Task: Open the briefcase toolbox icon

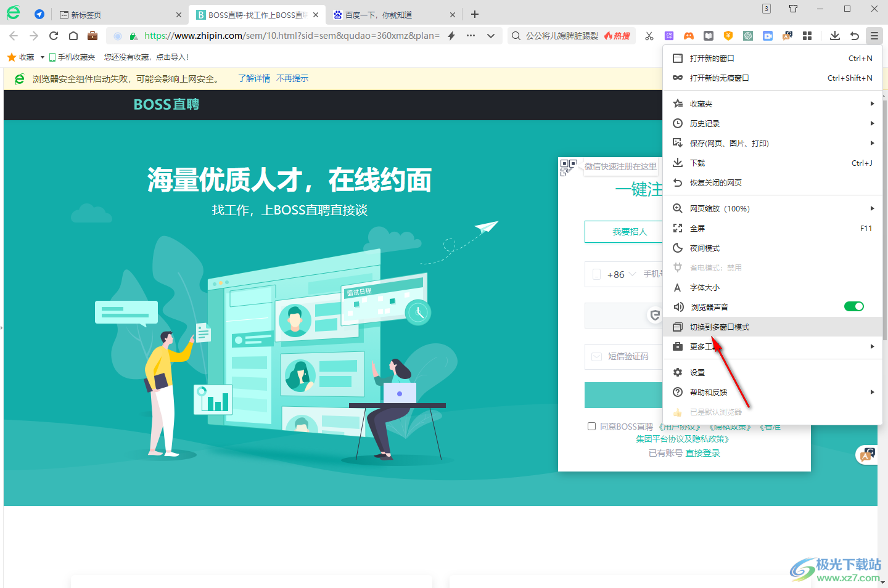Action: coord(92,35)
